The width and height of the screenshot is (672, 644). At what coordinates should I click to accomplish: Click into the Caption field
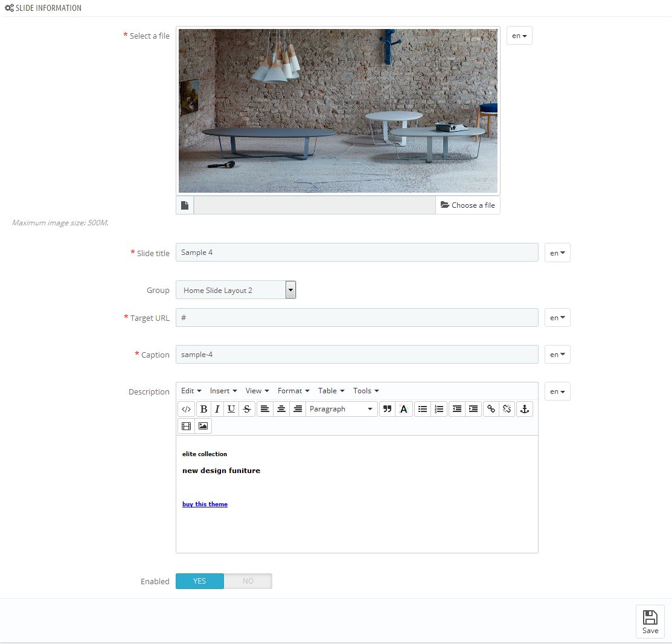357,355
